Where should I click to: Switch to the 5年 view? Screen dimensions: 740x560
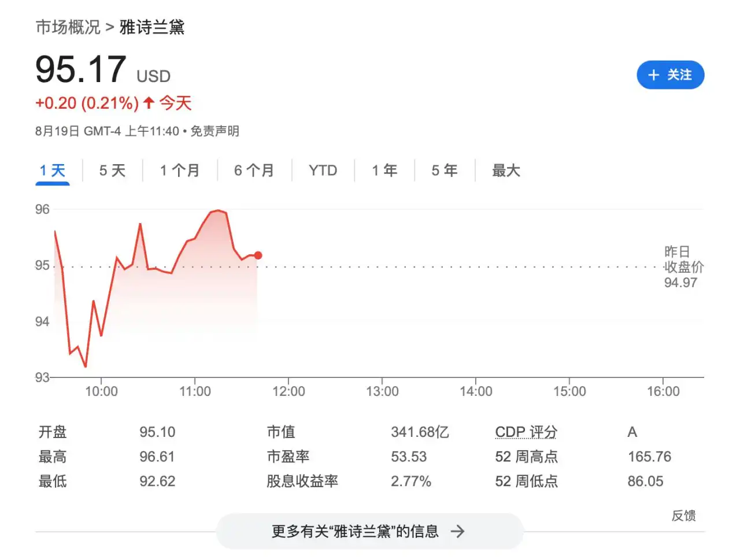(x=444, y=170)
